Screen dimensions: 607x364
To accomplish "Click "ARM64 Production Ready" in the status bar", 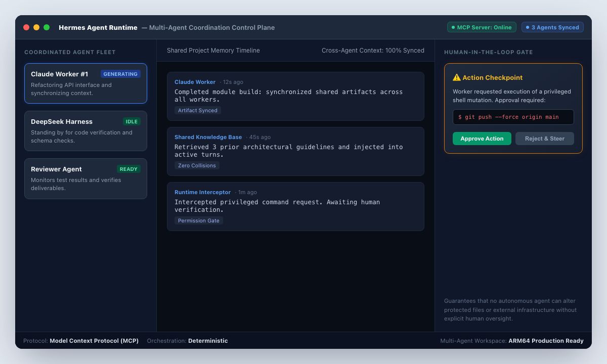I will 546,341.
